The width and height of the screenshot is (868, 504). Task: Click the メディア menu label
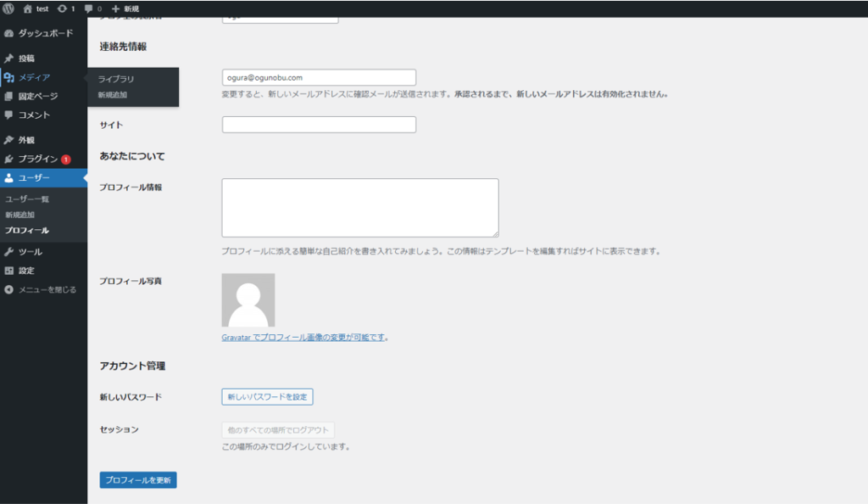click(34, 77)
